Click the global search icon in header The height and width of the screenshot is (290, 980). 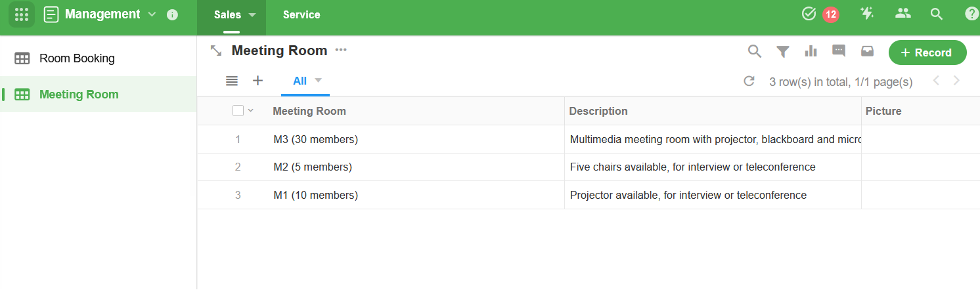pyautogui.click(x=937, y=14)
